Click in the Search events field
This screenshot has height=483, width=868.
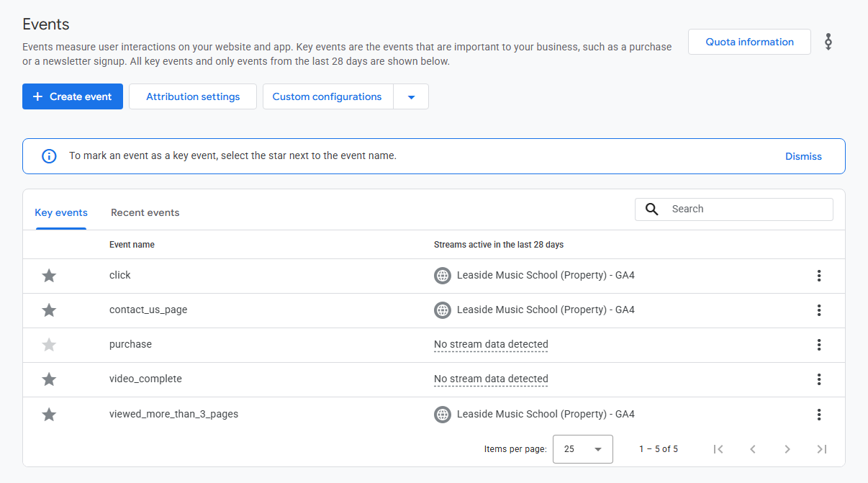pos(734,209)
